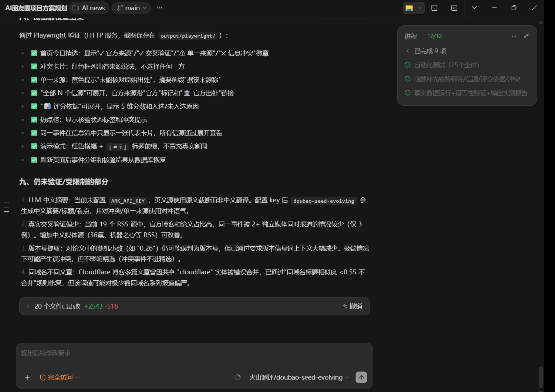Viewport: 555px width, 392px height.
Task: Click the bar chart emoji in 评分依据 line
Action: (47, 106)
